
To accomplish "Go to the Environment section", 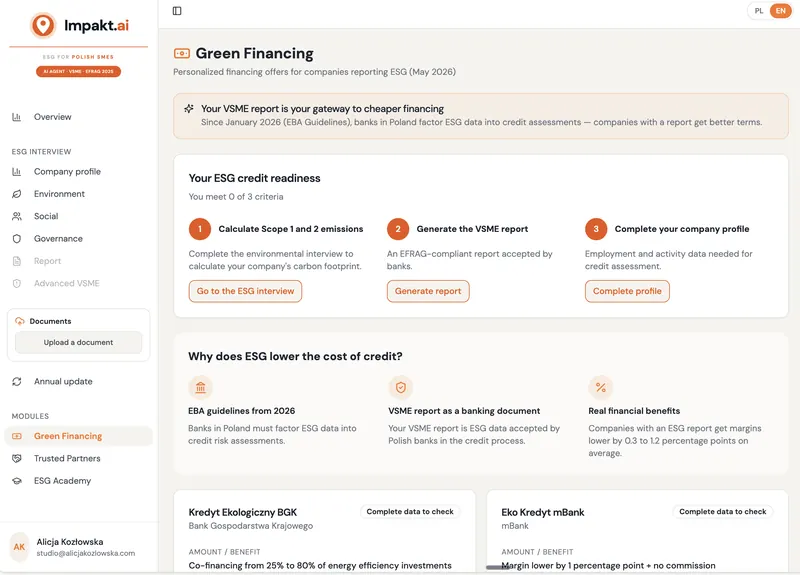I will 79,194.
